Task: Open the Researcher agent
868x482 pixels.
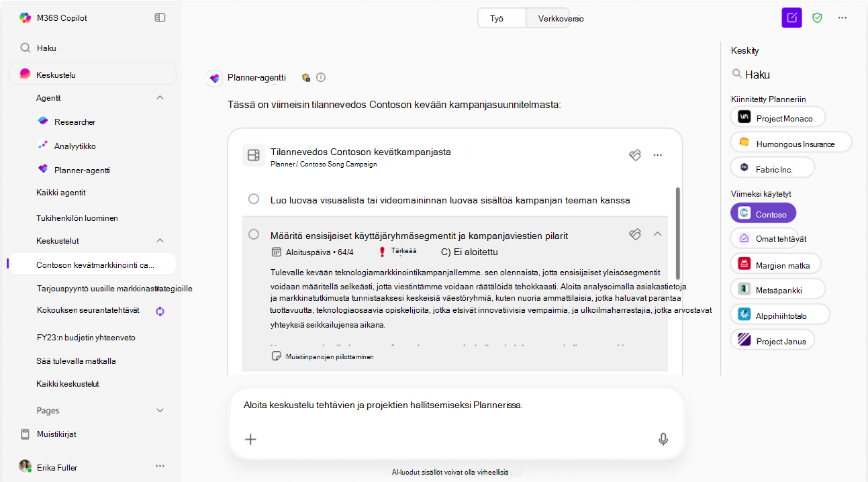Action: [75, 122]
